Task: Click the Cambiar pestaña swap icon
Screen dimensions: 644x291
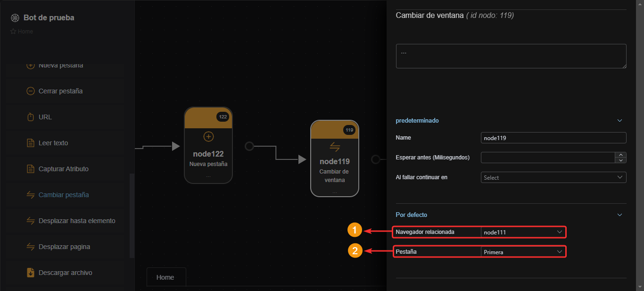Action: (x=31, y=195)
